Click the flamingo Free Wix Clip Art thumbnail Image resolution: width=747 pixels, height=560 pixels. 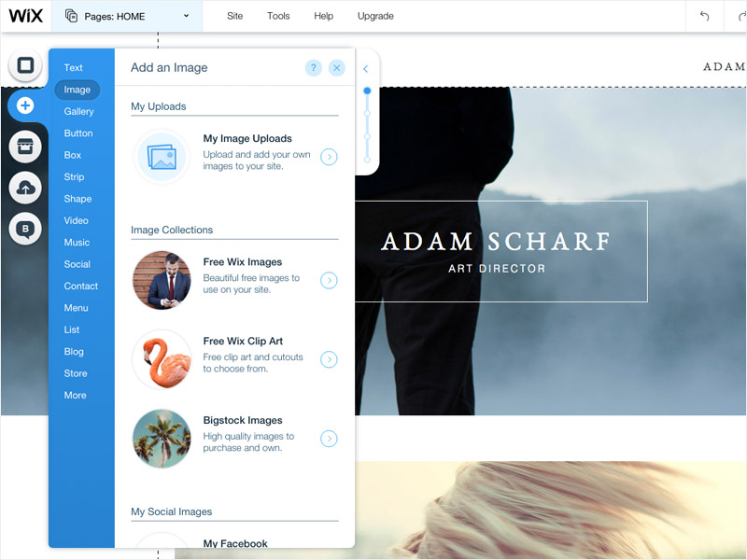pos(162,359)
